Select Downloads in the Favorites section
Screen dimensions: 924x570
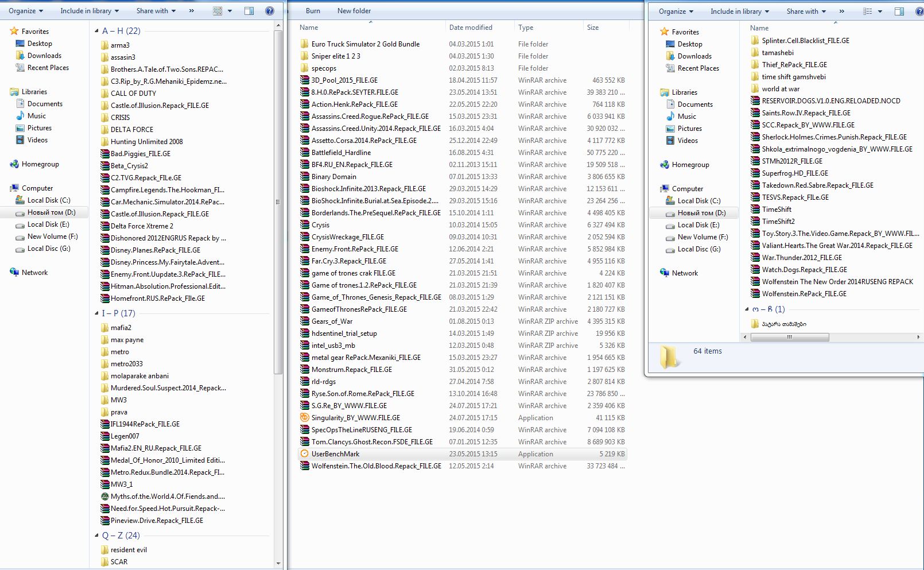coord(43,55)
